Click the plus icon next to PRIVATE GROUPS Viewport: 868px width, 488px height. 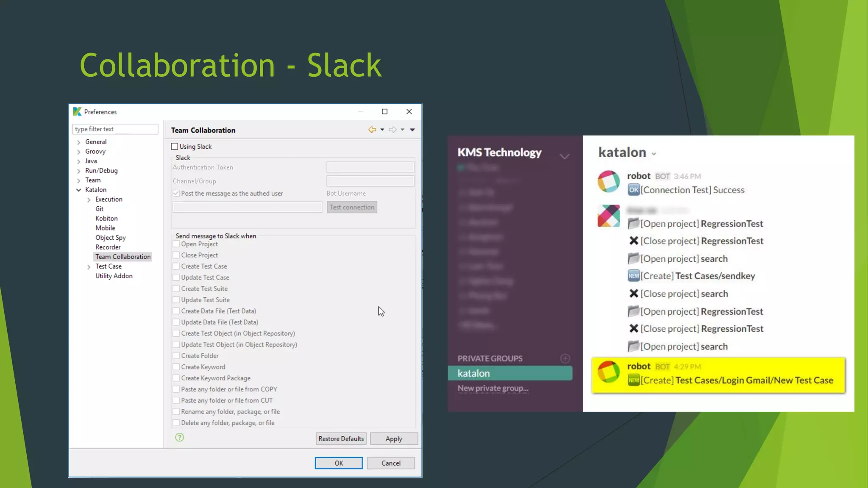(565, 358)
